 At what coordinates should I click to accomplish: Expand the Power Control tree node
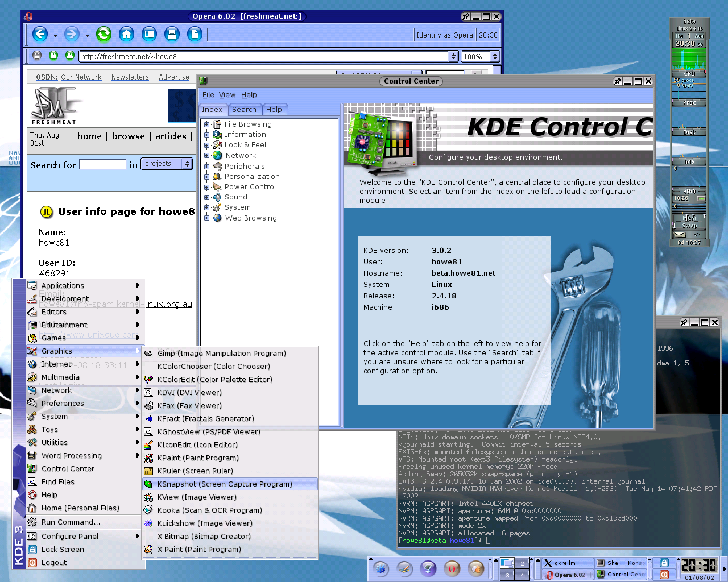coord(208,187)
